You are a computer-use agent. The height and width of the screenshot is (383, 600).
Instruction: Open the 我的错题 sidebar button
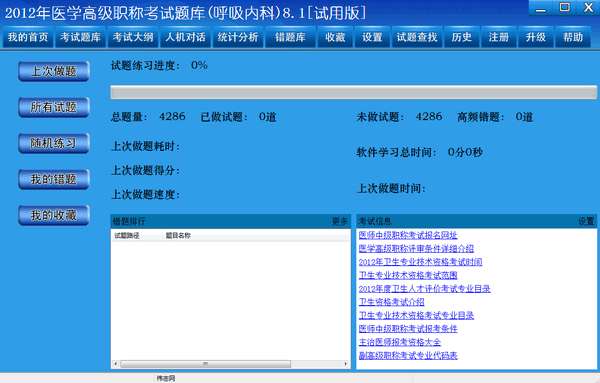(x=54, y=179)
